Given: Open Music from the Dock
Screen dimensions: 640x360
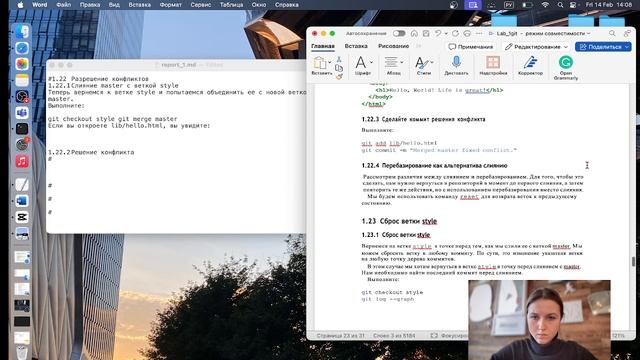Looking at the screenshot, I should [22, 161].
